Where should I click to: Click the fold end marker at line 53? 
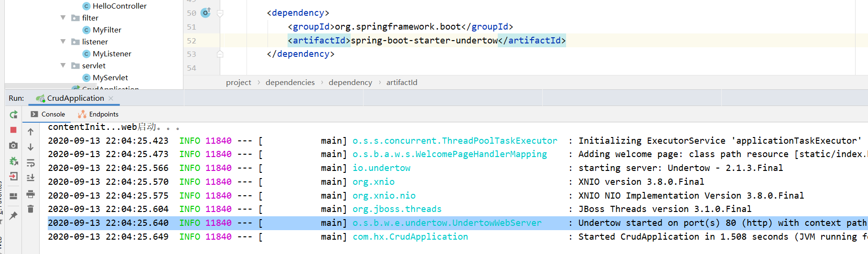[220, 54]
